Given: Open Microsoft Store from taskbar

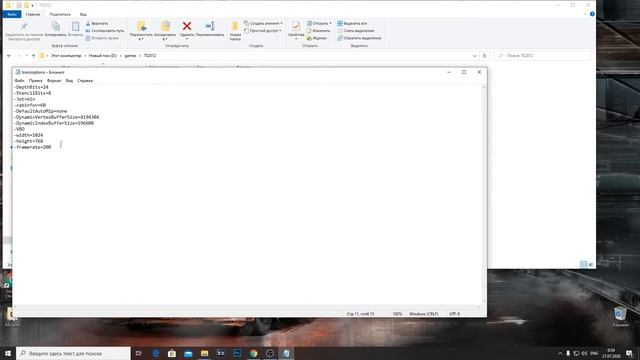Looking at the screenshot, I should [172, 353].
